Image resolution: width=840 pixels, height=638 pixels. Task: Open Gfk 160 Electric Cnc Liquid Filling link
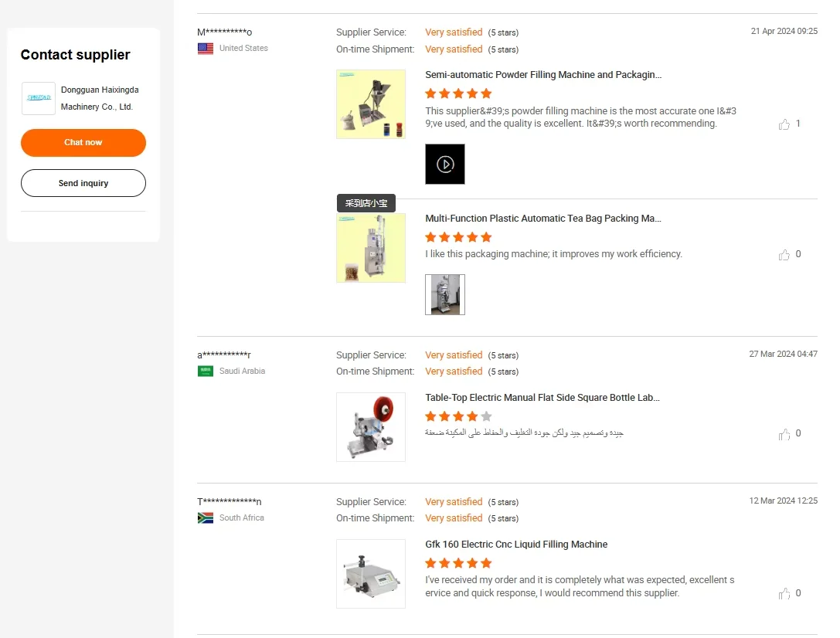coord(516,545)
